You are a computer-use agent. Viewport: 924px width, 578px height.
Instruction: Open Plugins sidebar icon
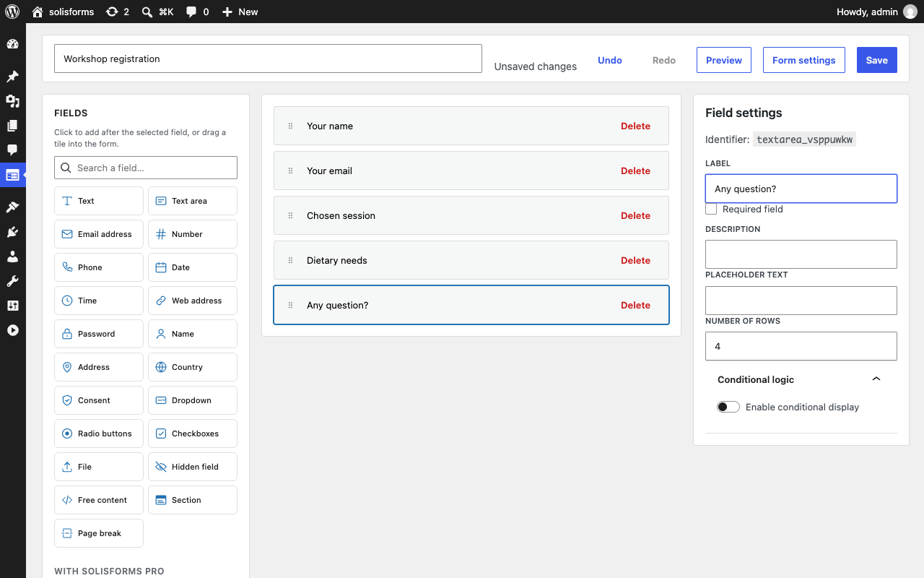(12, 232)
